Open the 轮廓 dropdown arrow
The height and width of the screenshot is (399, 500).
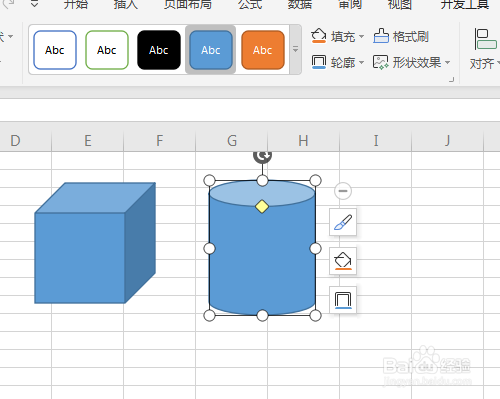pos(361,62)
